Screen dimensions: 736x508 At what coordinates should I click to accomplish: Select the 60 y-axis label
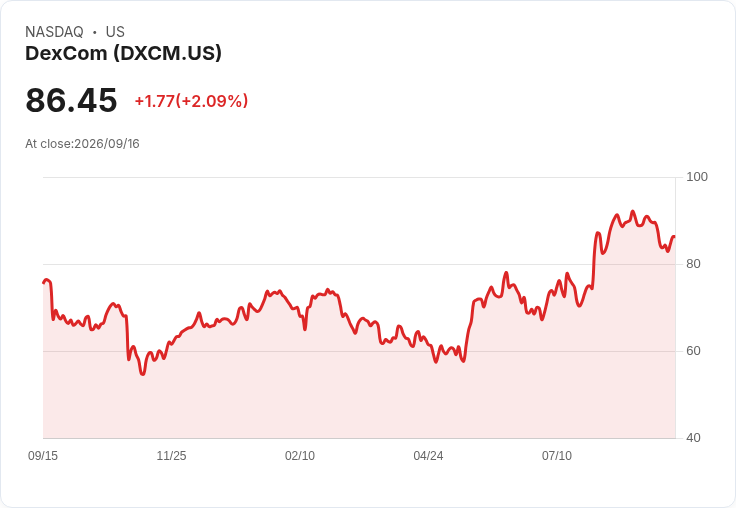point(693,351)
